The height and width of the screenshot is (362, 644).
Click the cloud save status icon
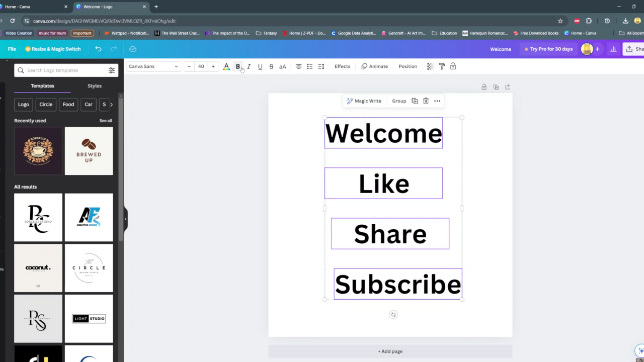click(x=133, y=49)
